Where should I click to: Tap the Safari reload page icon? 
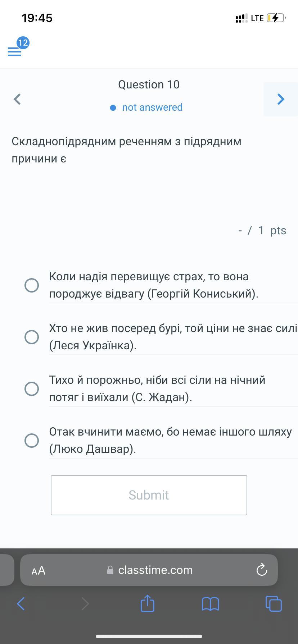pyautogui.click(x=262, y=570)
